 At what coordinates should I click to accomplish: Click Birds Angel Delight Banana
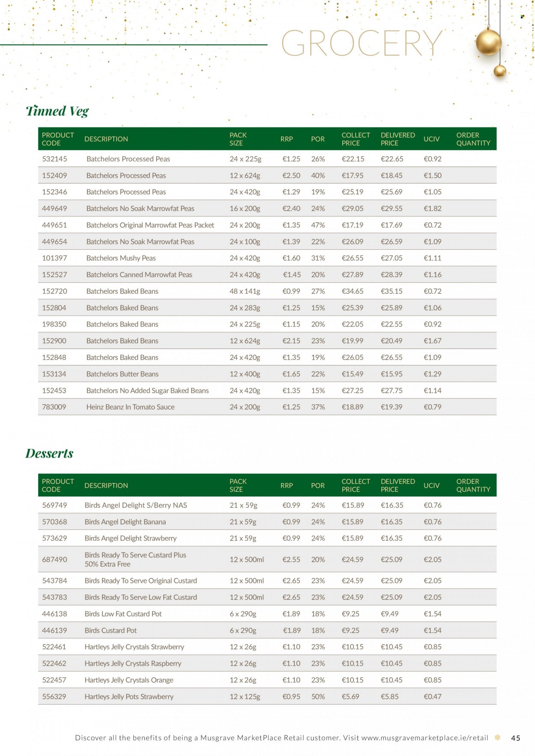point(125,522)
